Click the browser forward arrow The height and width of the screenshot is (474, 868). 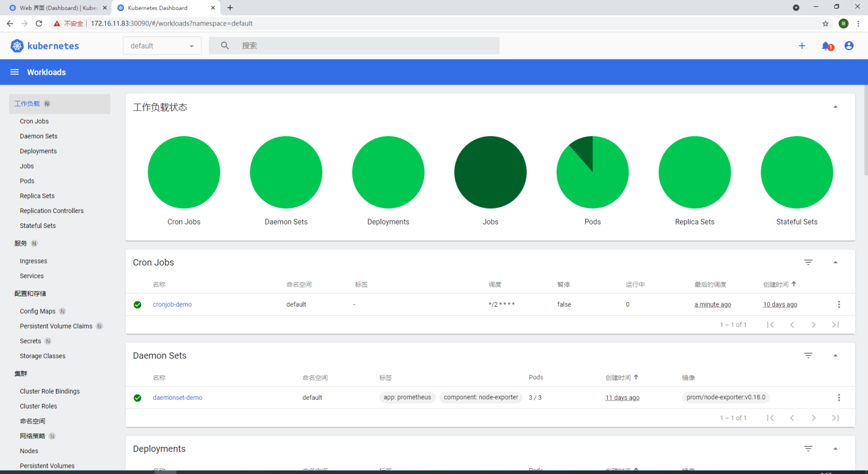click(x=24, y=24)
